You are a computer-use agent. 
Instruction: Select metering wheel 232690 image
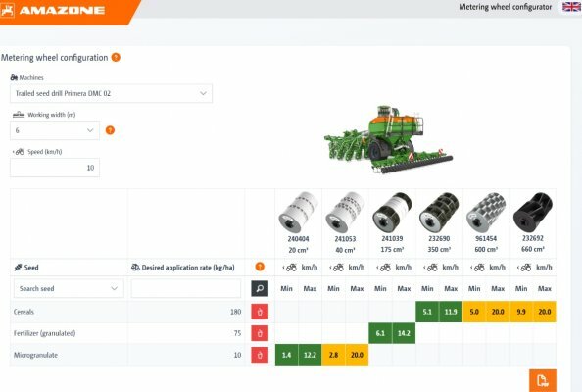click(439, 213)
